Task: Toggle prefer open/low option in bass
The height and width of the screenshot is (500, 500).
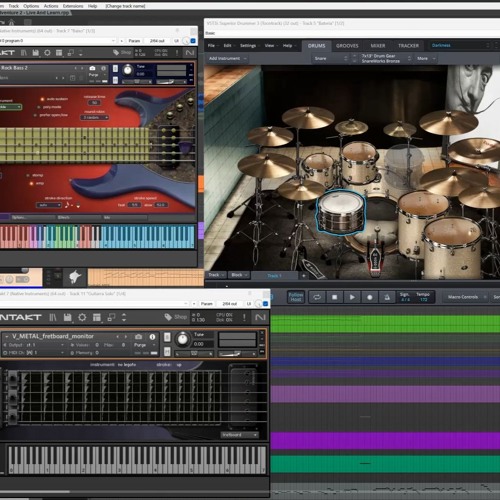Action: (x=35, y=115)
